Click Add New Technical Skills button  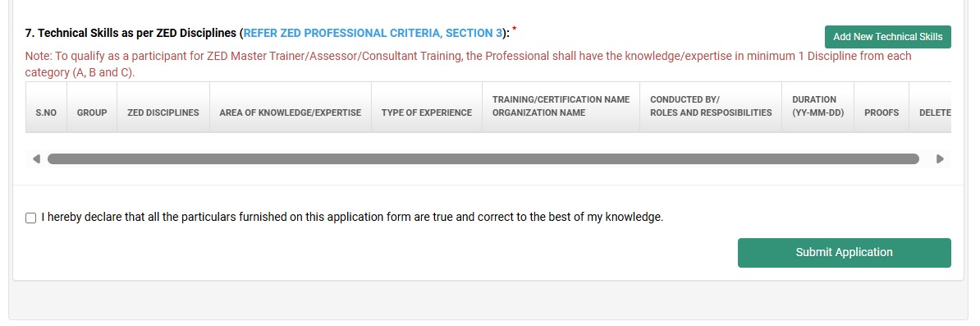coord(887,37)
